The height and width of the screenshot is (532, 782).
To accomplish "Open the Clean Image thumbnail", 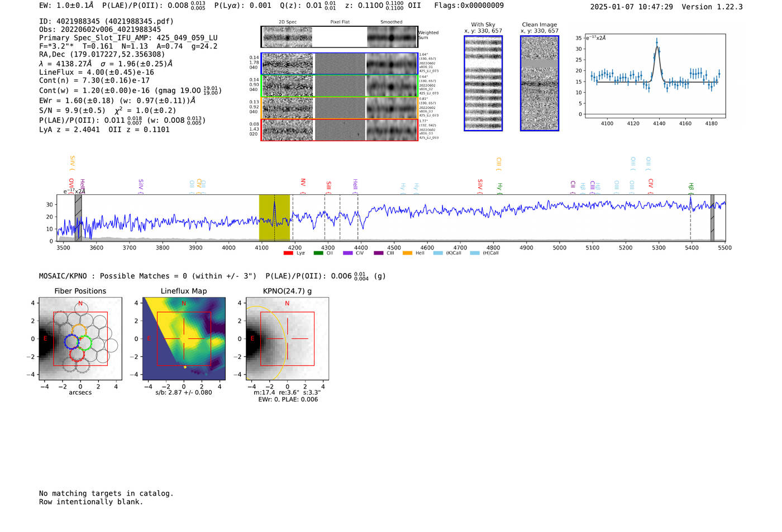I will pyautogui.click(x=540, y=83).
